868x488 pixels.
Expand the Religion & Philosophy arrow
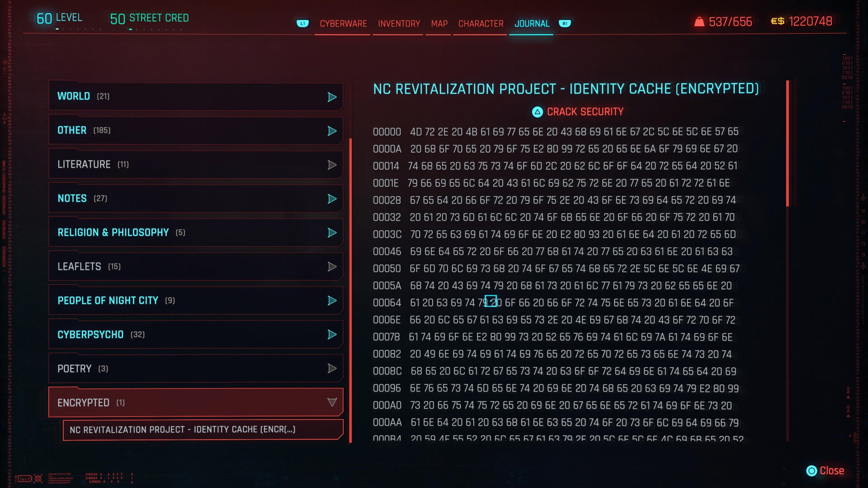(332, 232)
